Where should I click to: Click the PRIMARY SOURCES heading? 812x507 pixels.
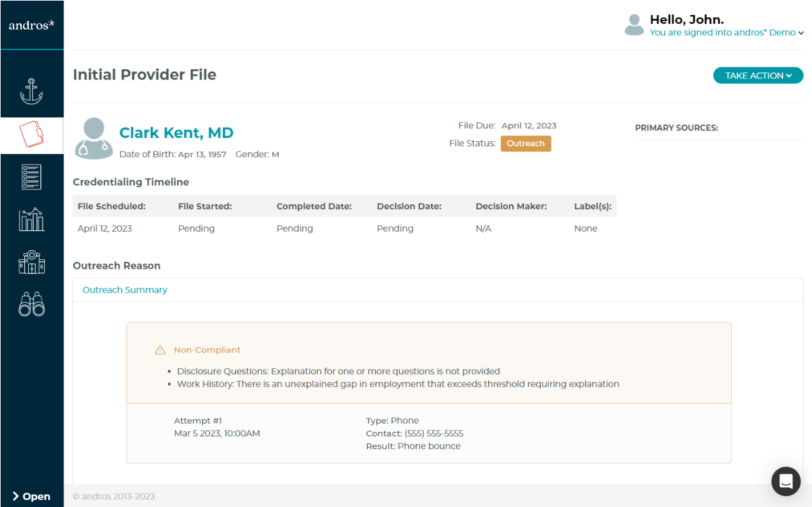tap(677, 128)
